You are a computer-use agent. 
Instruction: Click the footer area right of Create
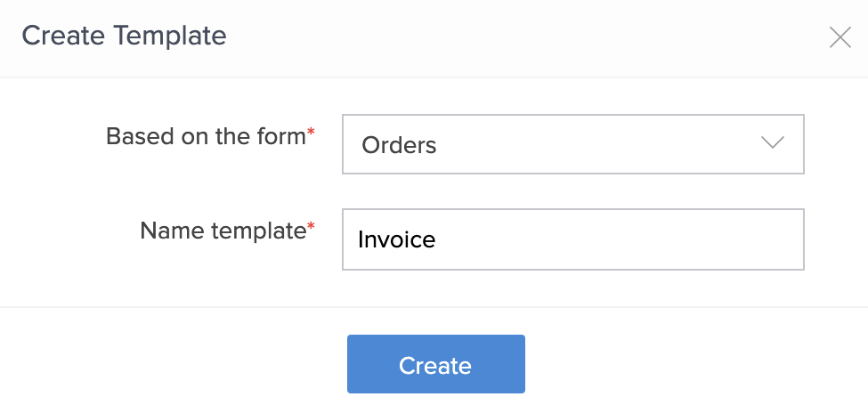[694, 363]
